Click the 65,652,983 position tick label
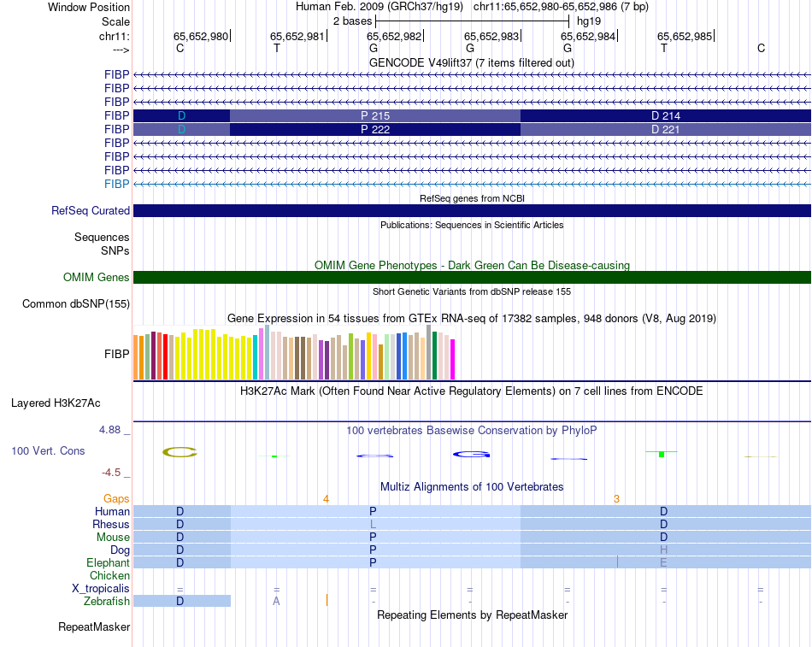 491,36
